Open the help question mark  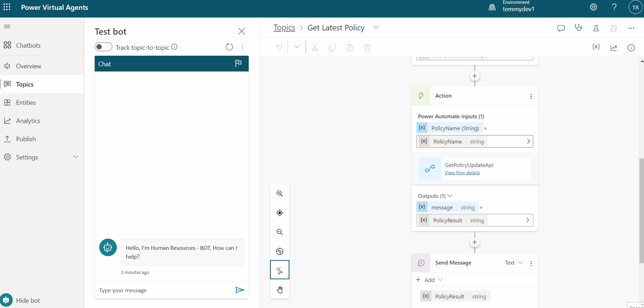[614, 7]
